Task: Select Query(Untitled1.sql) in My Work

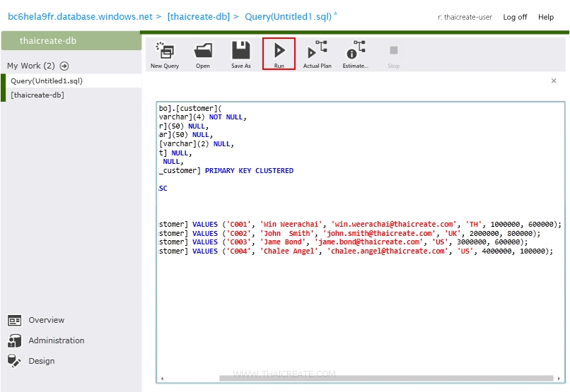Action: [x=47, y=81]
